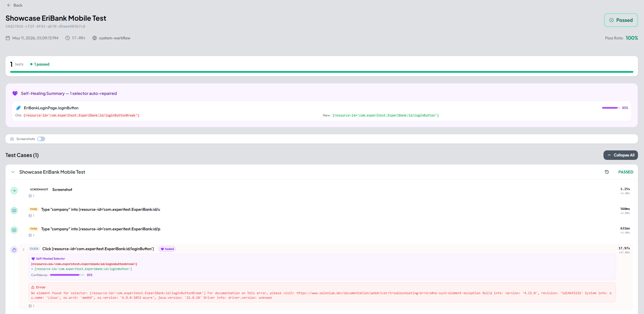Open image attachment under the Screenshot step
644x314 pixels.
31,196
